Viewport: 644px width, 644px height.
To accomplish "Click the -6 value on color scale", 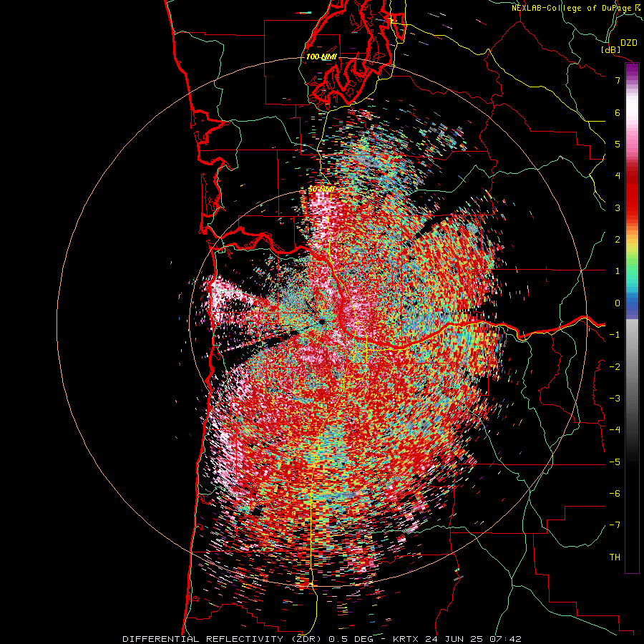I will 615,494.
